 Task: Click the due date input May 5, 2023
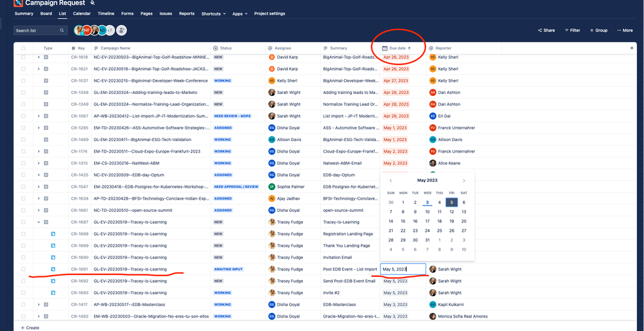point(403,269)
